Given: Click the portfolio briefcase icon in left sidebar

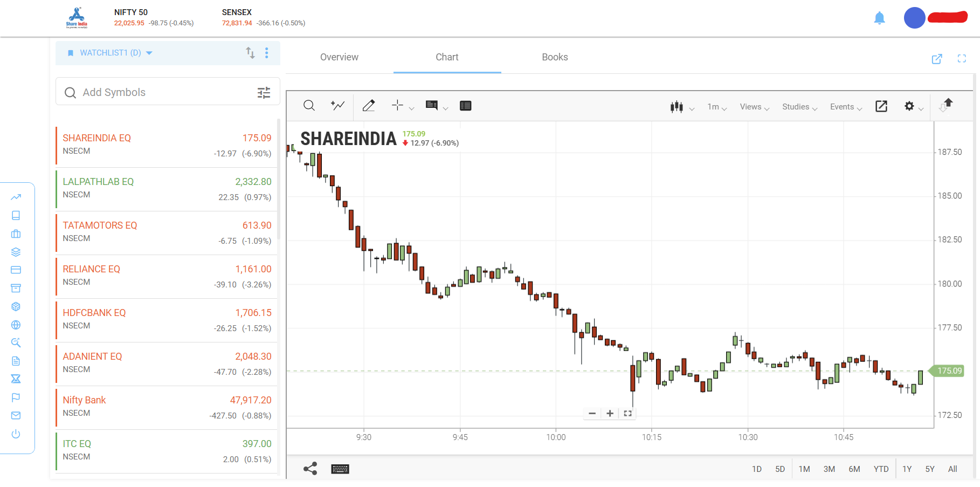Looking at the screenshot, I should (x=16, y=234).
